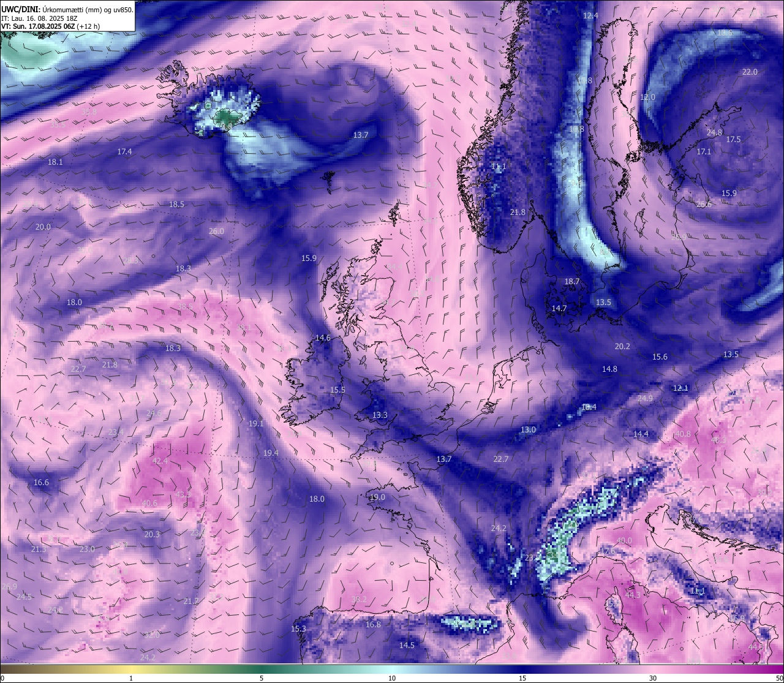Click the 16.8 value over northern Spain
This screenshot has height=683, width=784.
coord(373,624)
